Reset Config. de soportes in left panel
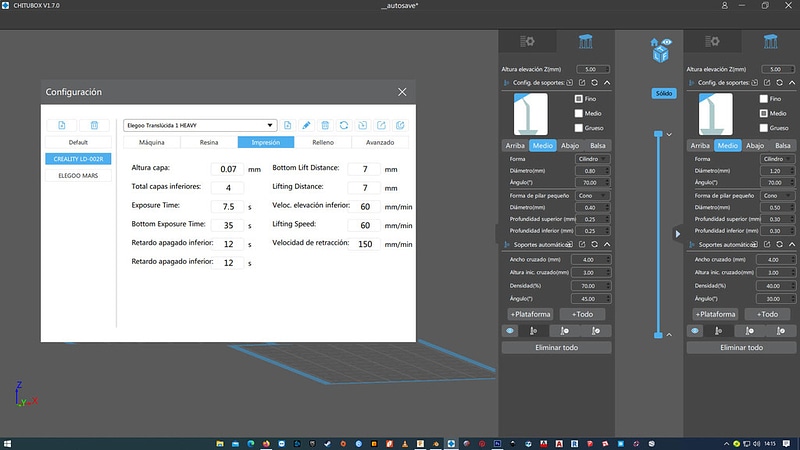 594,82
